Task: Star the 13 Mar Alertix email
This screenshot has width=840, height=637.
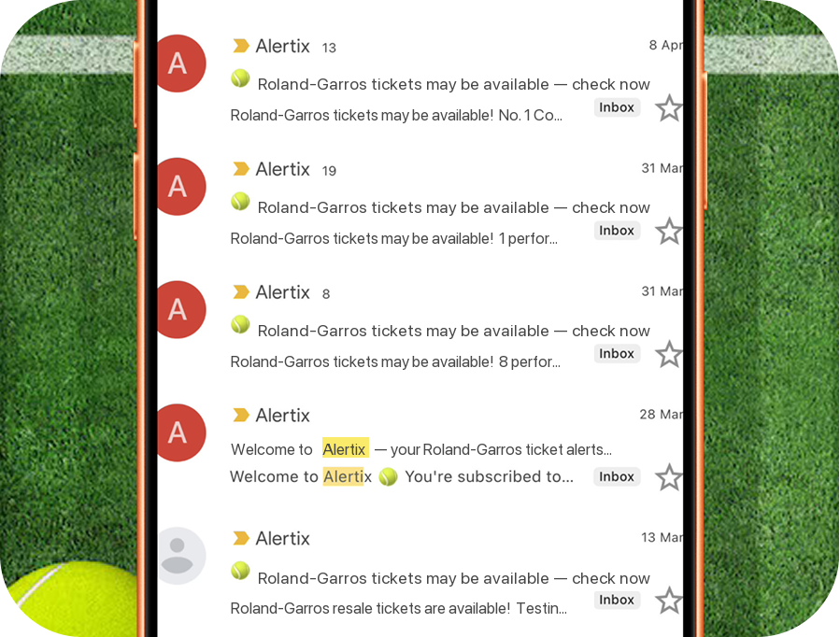Action: click(x=668, y=601)
